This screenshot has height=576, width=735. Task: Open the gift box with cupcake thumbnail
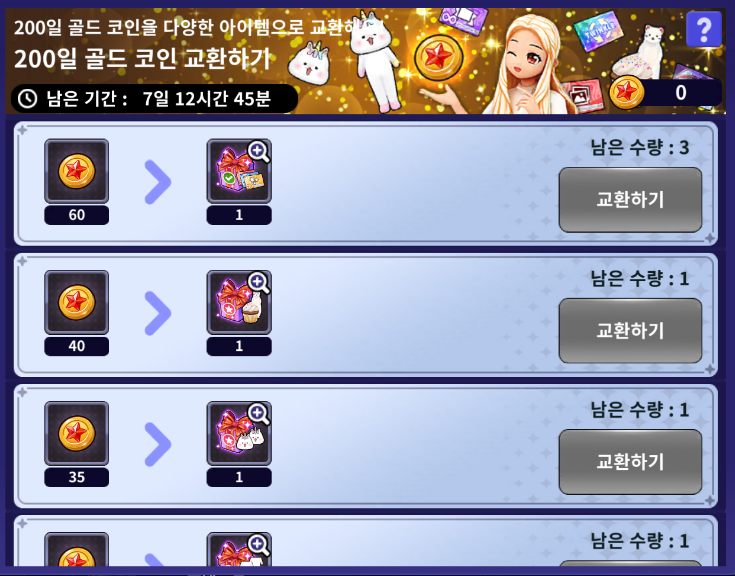[x=239, y=302]
